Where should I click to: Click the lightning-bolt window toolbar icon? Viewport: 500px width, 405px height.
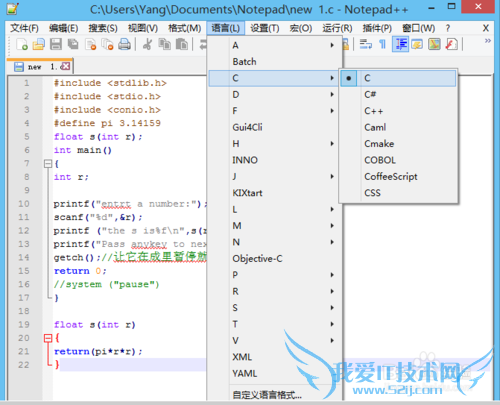click(x=417, y=44)
